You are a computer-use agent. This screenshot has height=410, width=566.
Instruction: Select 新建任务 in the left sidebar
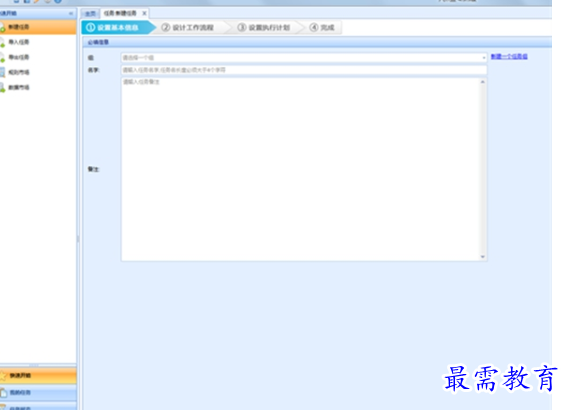click(38, 27)
